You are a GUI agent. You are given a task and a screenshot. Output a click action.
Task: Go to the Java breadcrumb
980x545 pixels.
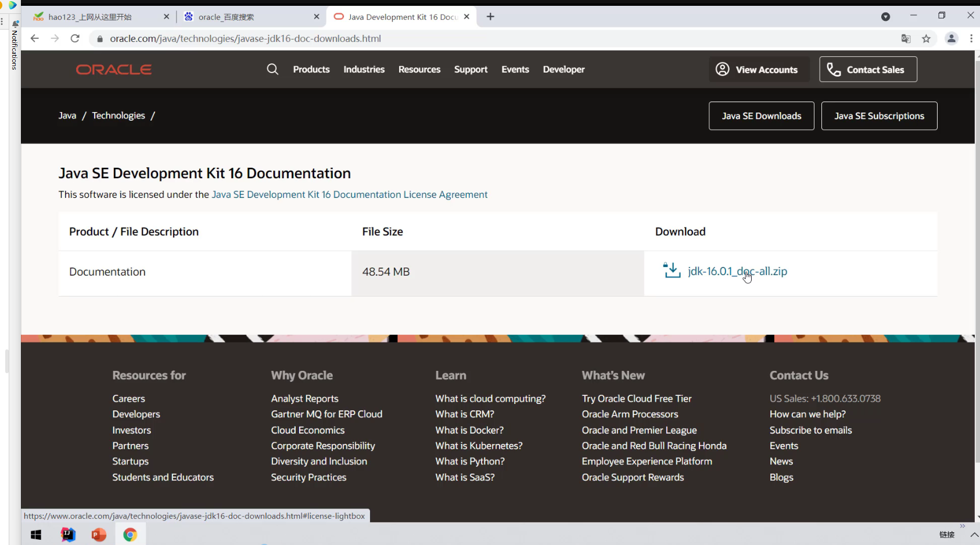(67, 116)
